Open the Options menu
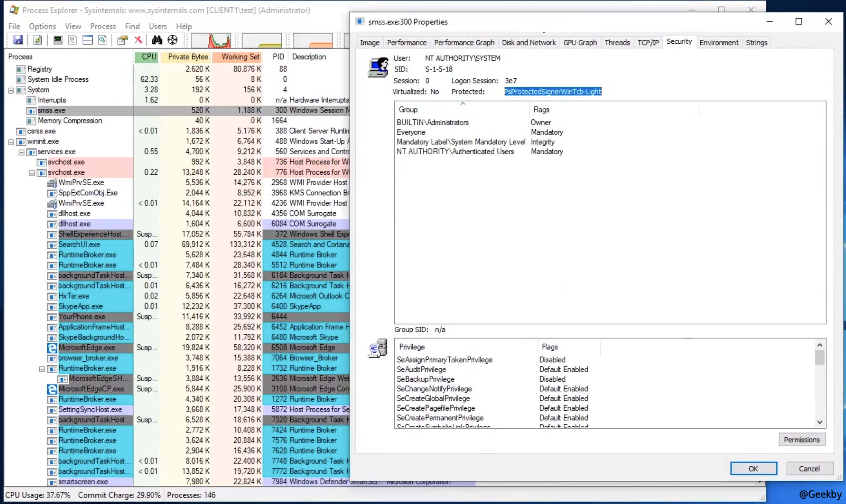This screenshot has height=504, width=846. point(42,26)
